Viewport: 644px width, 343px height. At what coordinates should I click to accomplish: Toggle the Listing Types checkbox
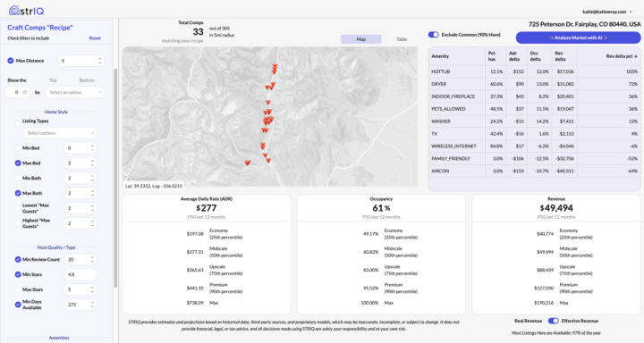(18, 123)
